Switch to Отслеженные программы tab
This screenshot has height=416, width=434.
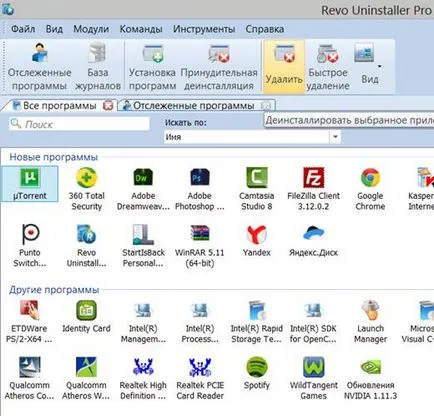pos(193,106)
